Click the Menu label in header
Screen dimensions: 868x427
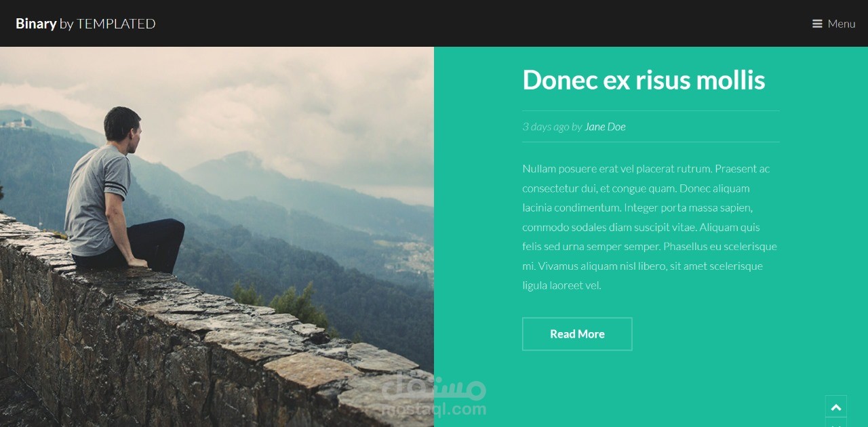click(x=842, y=24)
